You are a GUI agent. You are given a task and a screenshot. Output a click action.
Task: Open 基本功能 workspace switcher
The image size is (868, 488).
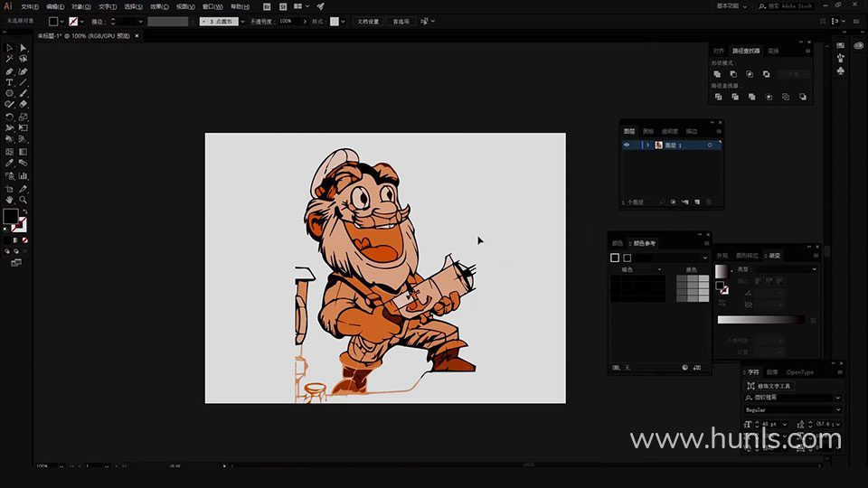point(731,6)
